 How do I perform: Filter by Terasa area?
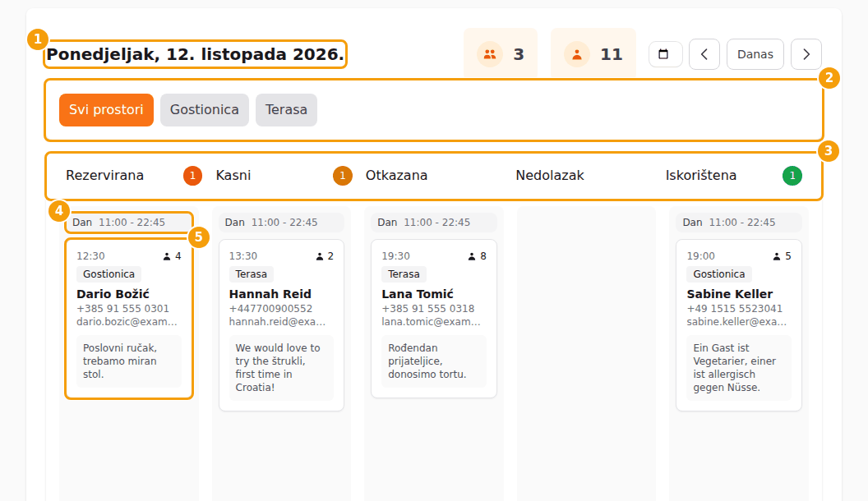pyautogui.click(x=286, y=110)
